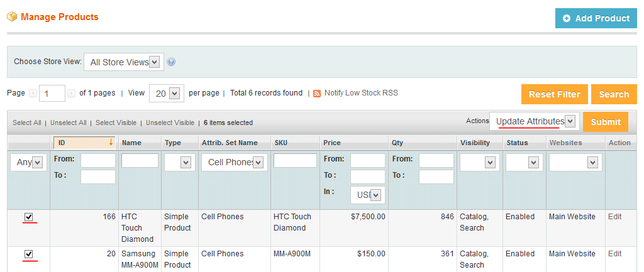
Task: Open the Attrib. Set Name filter dropdown
Action: pyautogui.click(x=233, y=163)
